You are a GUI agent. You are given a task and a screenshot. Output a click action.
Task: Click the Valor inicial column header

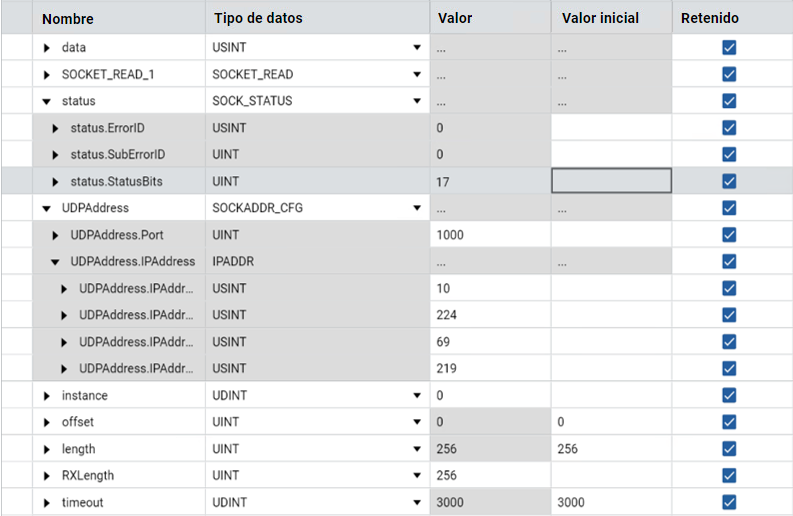(600, 18)
